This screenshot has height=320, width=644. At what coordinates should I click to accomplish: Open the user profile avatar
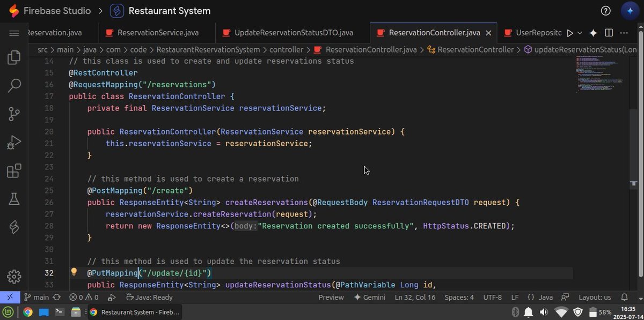tap(630, 11)
